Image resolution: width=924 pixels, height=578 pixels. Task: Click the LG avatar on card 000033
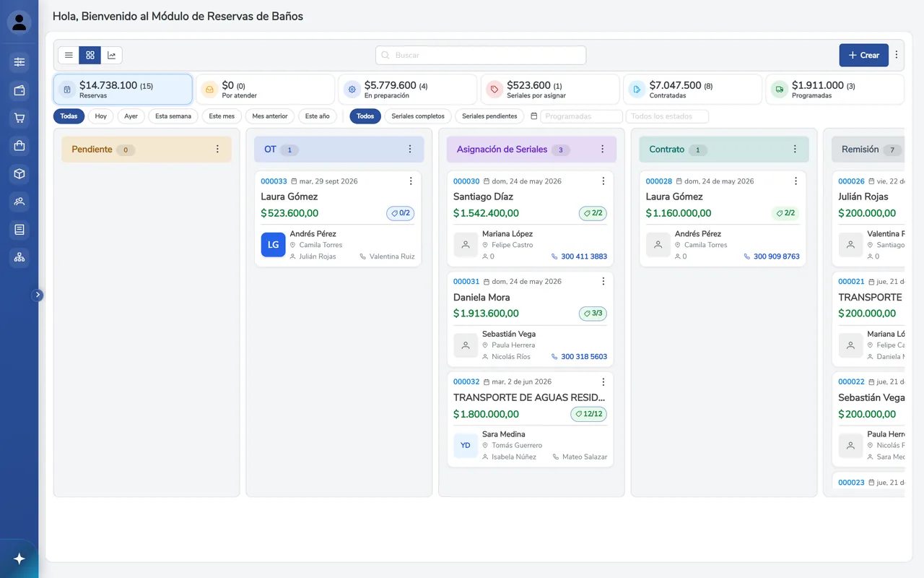[273, 245]
